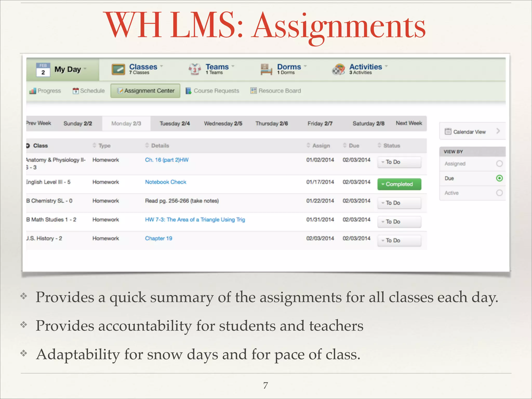Image resolution: width=532 pixels, height=399 pixels.
Task: Switch to the Schedule tab
Action: point(89,91)
